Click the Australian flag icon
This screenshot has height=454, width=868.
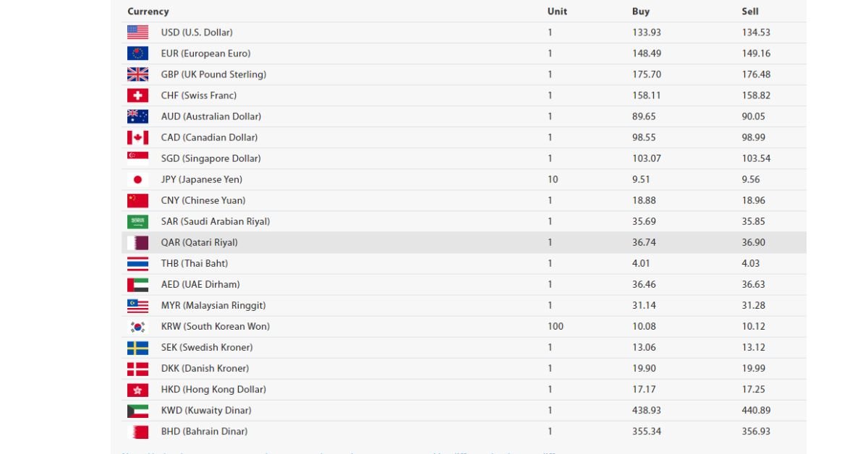(137, 116)
